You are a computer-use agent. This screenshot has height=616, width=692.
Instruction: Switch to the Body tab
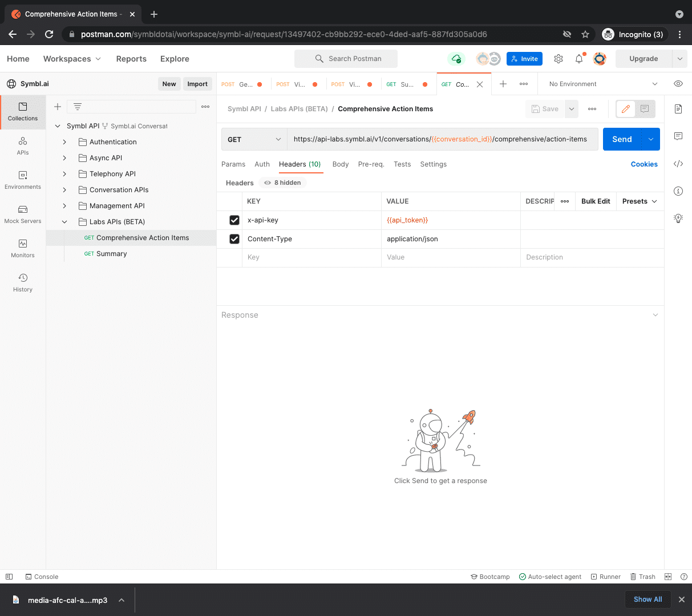tap(341, 164)
